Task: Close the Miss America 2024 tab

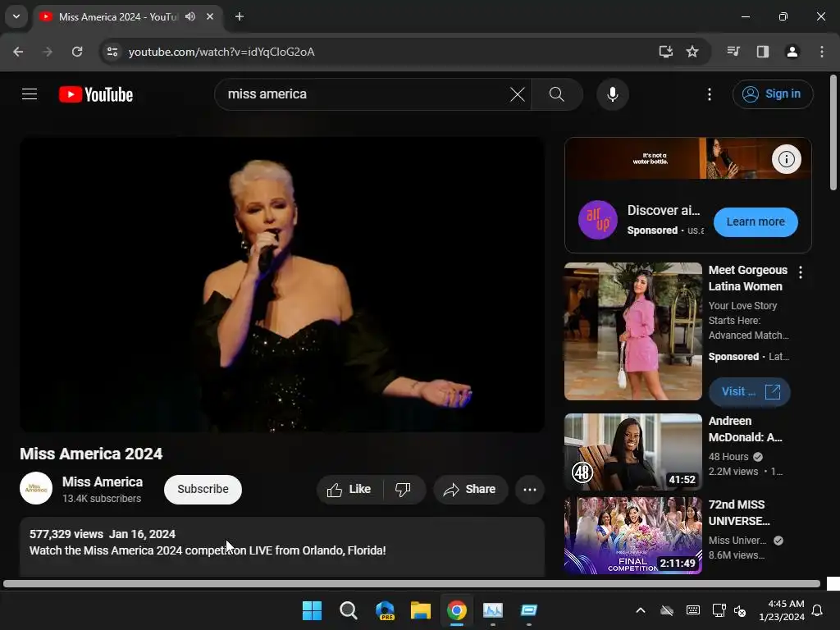Action: pos(210,16)
